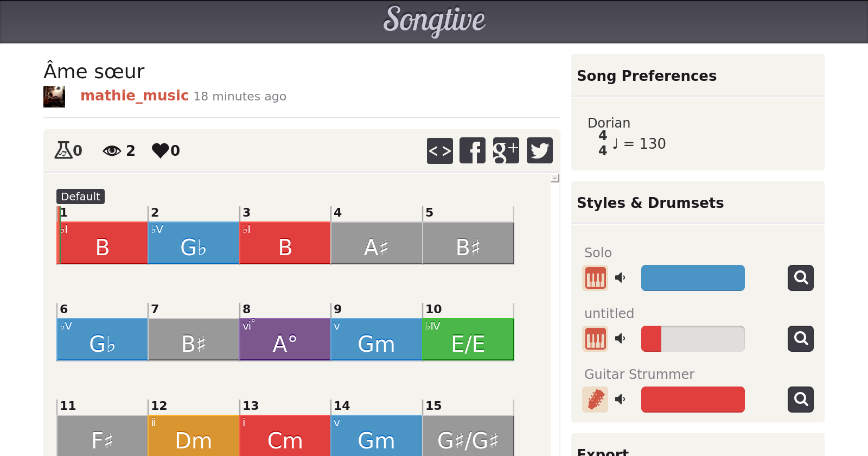Image resolution: width=868 pixels, height=456 pixels.
Task: Open search for Solo style
Action: click(x=800, y=278)
